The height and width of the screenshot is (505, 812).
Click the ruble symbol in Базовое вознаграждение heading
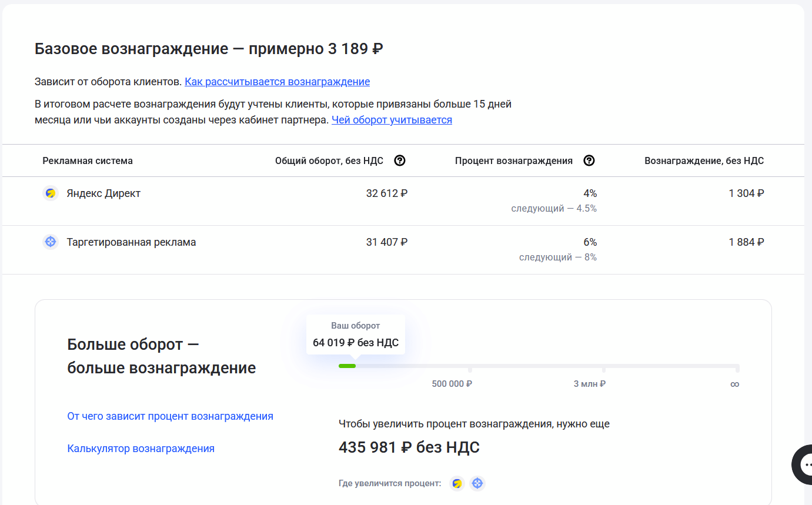tap(378, 49)
